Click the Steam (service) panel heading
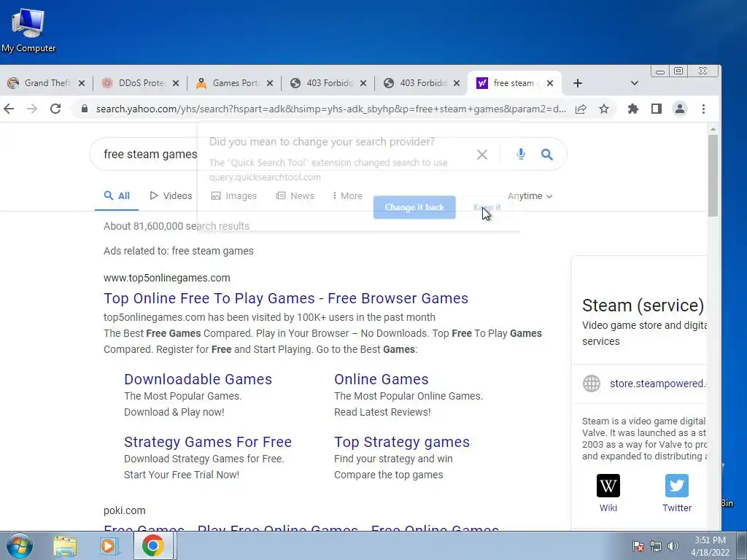747x560 pixels. coord(643,306)
